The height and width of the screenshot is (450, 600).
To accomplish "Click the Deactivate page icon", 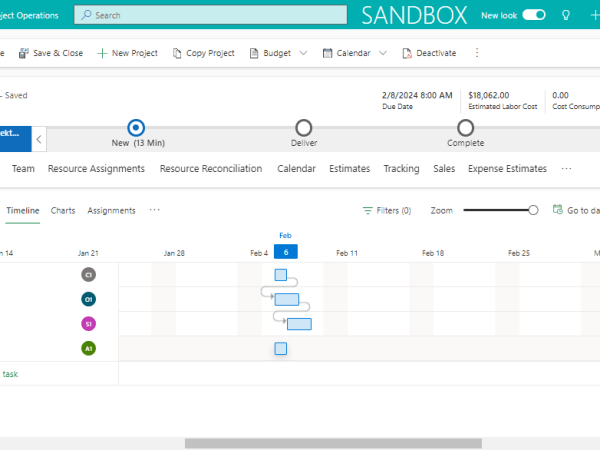I will point(407,53).
